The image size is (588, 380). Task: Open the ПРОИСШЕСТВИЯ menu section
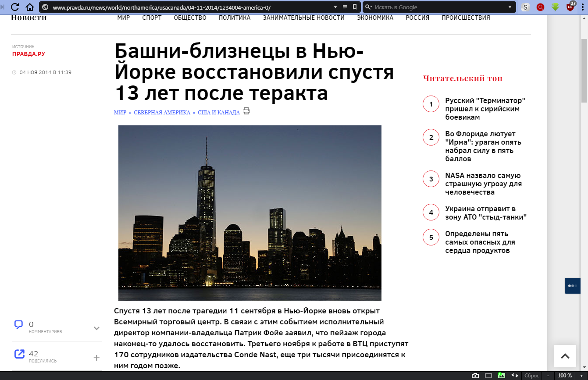pyautogui.click(x=466, y=18)
